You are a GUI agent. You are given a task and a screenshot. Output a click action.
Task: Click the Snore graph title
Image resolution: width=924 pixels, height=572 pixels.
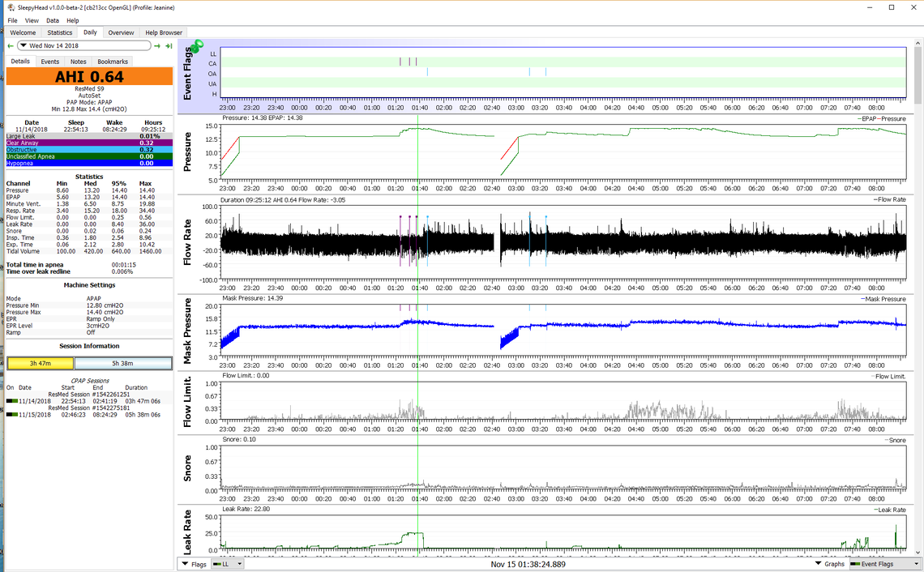click(187, 468)
